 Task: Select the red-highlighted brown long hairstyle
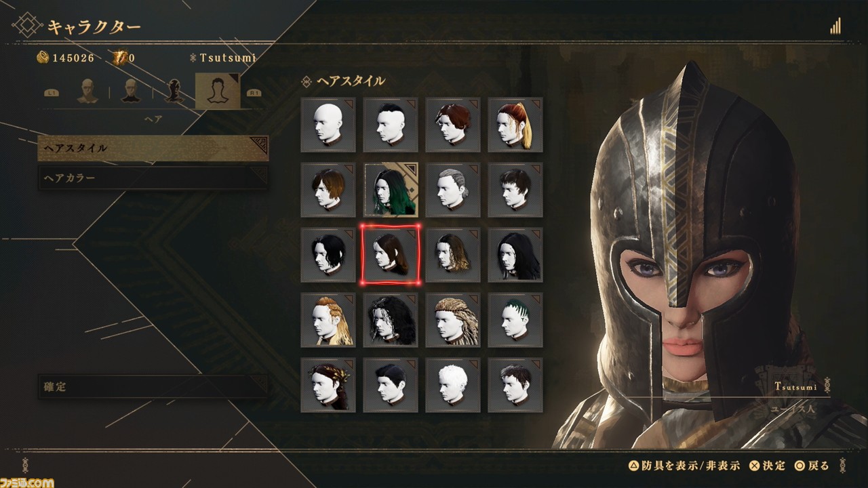click(391, 255)
